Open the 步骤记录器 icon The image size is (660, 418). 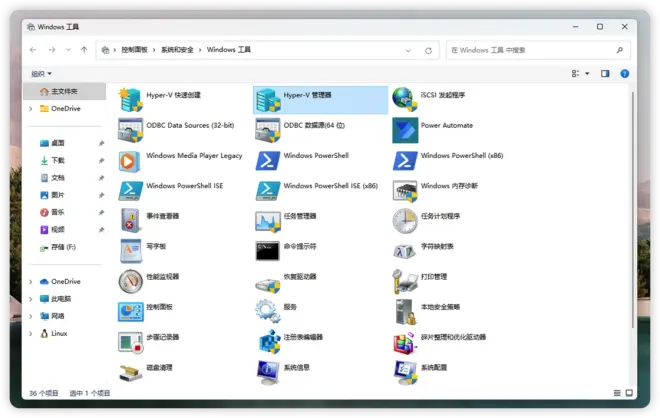130,343
